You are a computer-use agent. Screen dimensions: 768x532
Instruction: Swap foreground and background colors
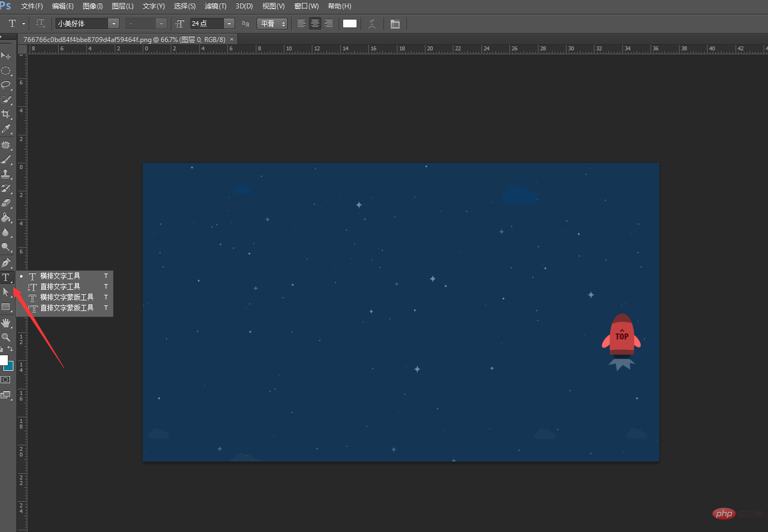[x=10, y=349]
